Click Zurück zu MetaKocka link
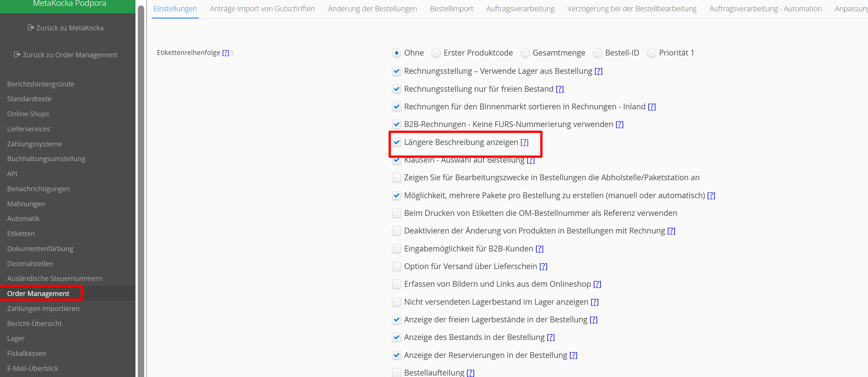Viewport: 868px width, 377px height. tap(70, 28)
